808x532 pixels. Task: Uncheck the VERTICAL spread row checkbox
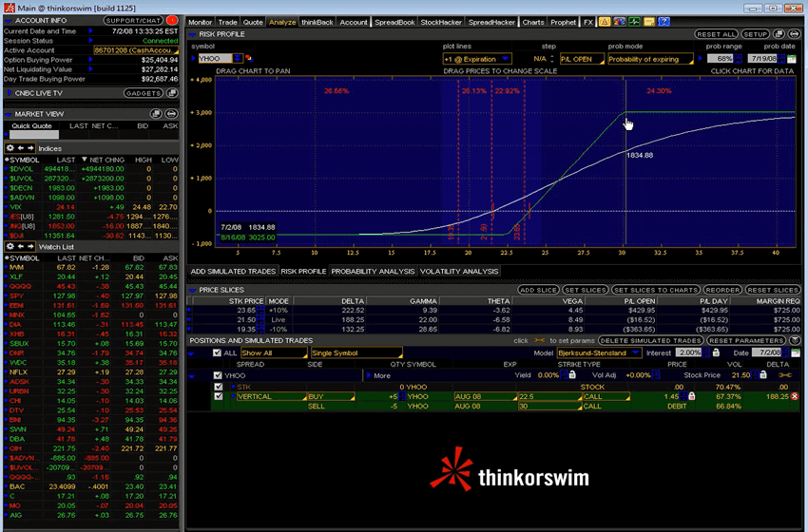pos(219,396)
